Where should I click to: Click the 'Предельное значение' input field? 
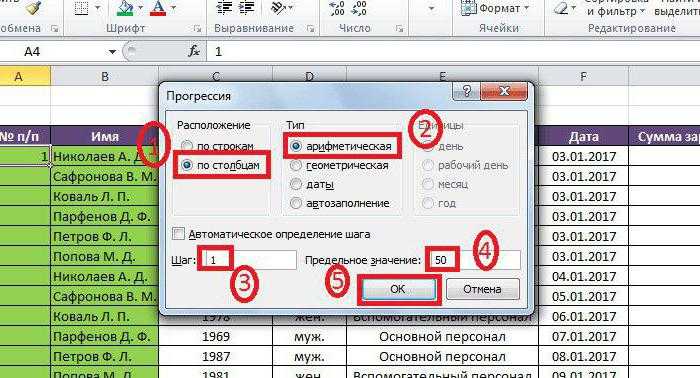click(x=473, y=260)
